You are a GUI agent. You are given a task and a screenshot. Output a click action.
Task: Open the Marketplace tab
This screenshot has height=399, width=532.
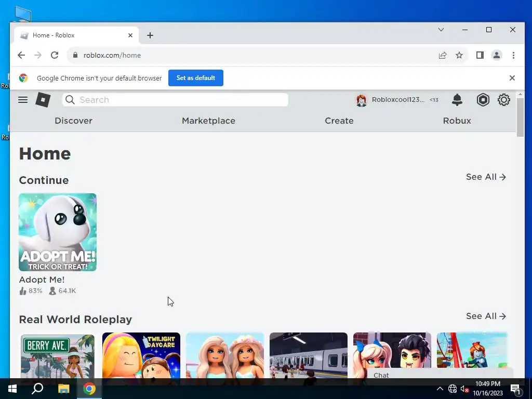tap(208, 121)
